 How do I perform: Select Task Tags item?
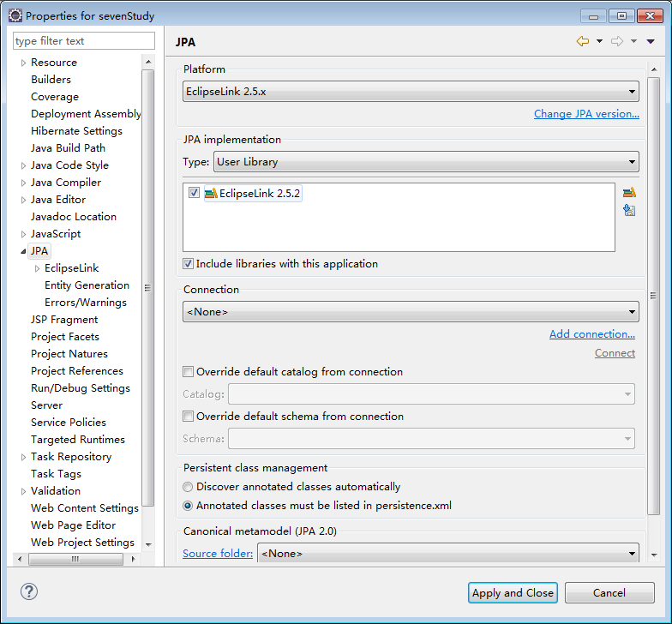(x=56, y=473)
